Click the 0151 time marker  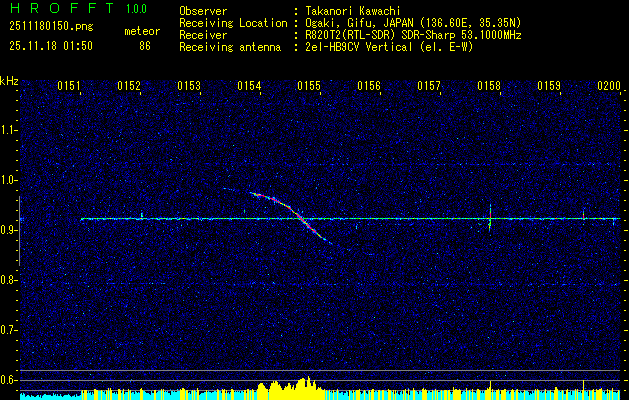click(x=69, y=86)
